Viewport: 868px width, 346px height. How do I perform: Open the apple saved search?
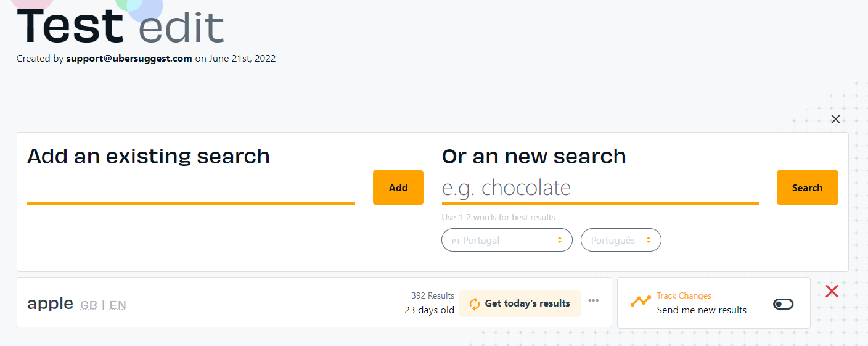click(50, 303)
